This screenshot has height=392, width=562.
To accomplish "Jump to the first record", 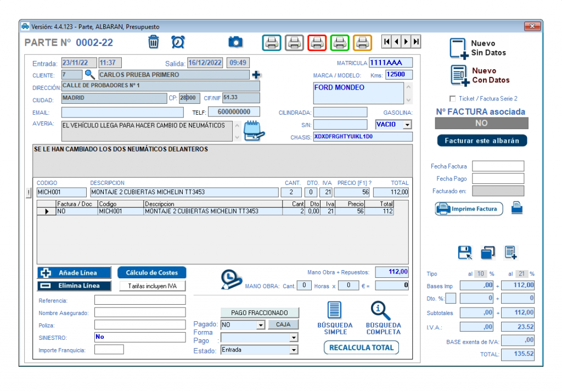I will pos(387,42).
